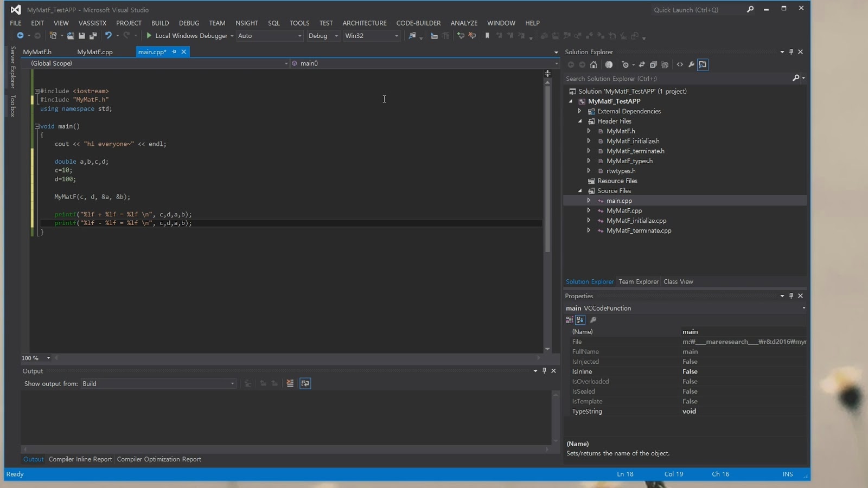868x488 pixels.
Task: Open the DEBUG menu
Action: point(189,23)
